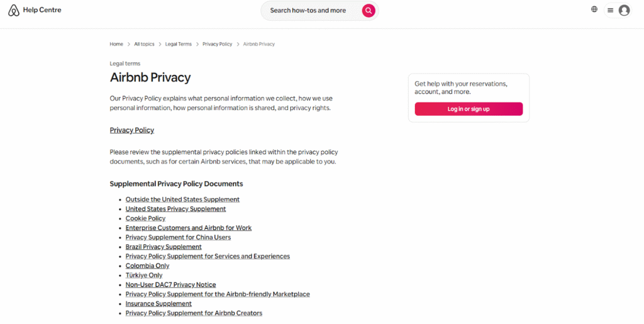View the Cookie Policy link

coord(145,218)
